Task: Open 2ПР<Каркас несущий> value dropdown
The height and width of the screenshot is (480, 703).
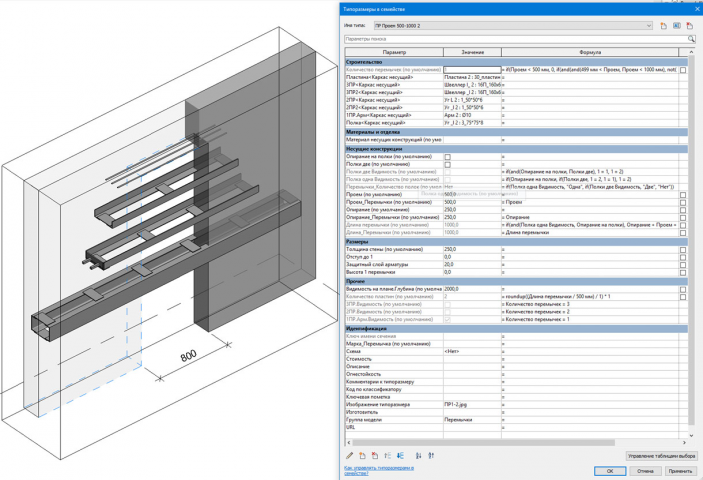Action: 472,100
